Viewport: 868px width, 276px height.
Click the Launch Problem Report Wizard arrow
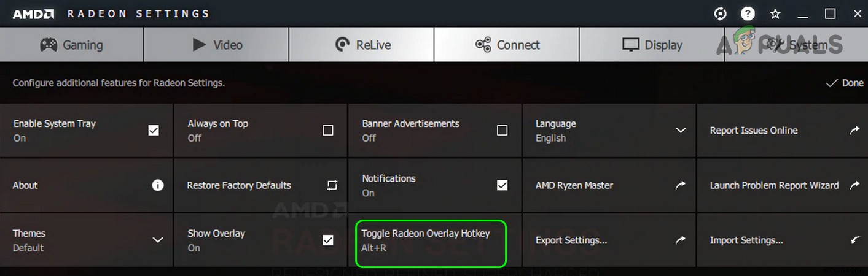click(854, 185)
